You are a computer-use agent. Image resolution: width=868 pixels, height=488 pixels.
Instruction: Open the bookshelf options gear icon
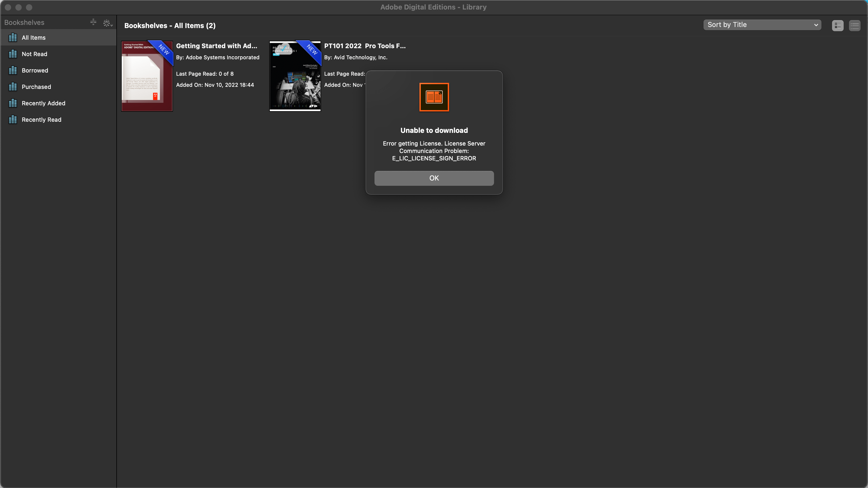click(107, 22)
